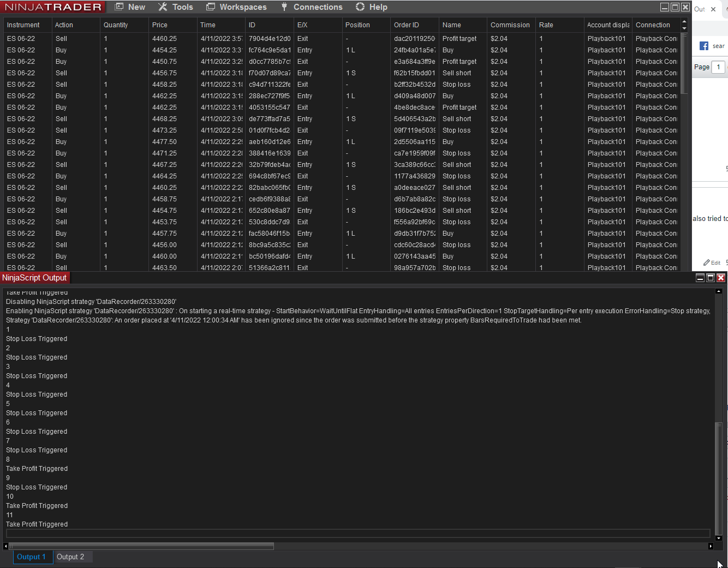
Task: Close the NinjaScript Output window
Action: (721, 278)
